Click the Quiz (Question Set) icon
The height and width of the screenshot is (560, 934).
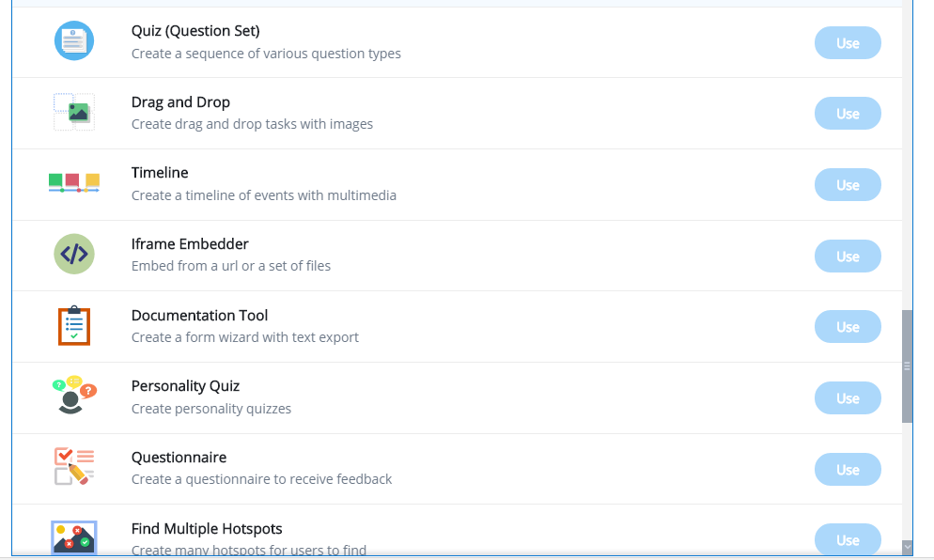pos(74,40)
